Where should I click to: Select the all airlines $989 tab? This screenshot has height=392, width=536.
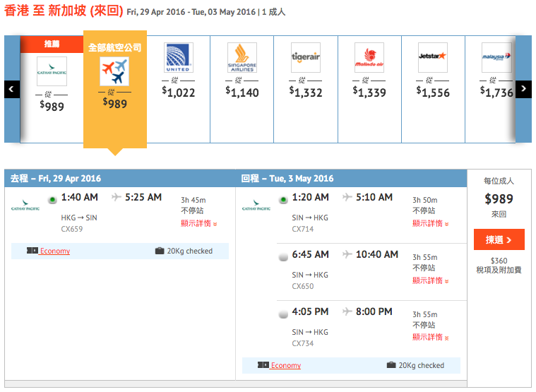tap(115, 90)
